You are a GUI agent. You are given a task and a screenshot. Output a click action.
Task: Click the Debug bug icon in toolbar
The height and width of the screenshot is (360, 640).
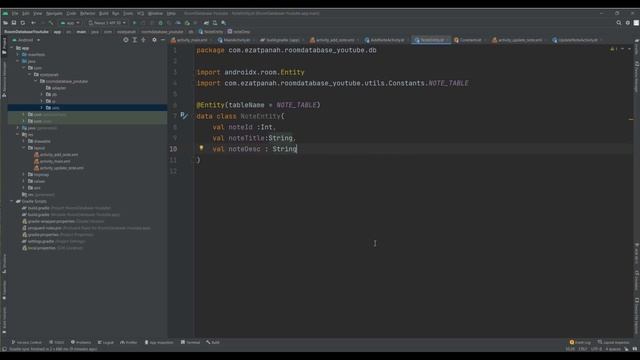160,23
